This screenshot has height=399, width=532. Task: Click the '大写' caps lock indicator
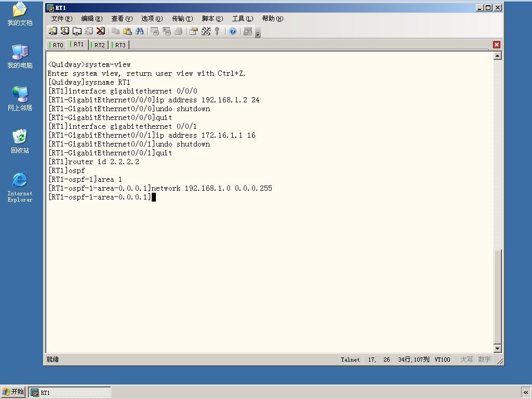(x=466, y=360)
